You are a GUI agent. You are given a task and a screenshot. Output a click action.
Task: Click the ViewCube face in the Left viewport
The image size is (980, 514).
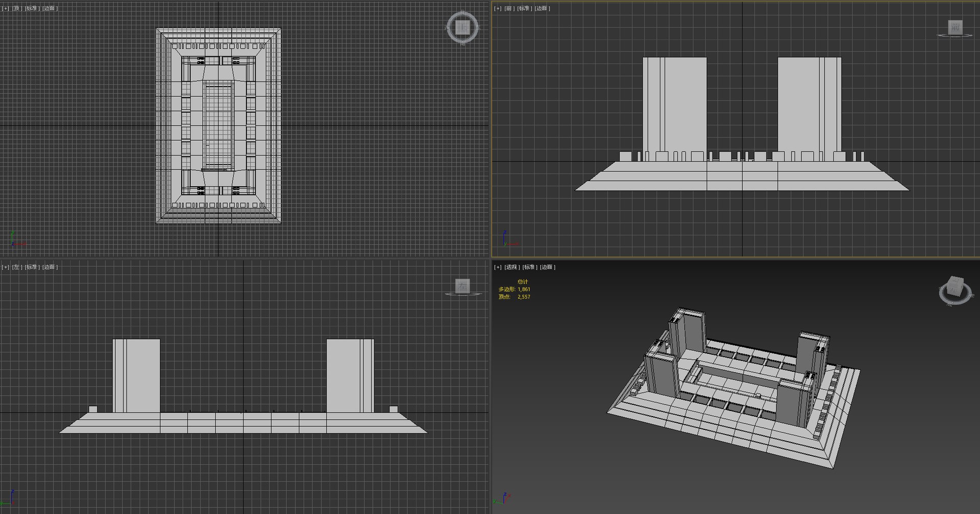pyautogui.click(x=462, y=286)
